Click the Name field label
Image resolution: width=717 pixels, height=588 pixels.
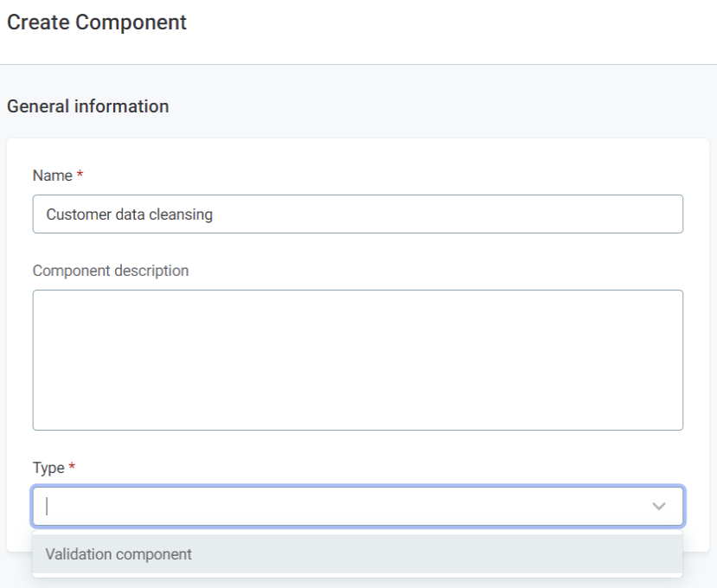52,176
